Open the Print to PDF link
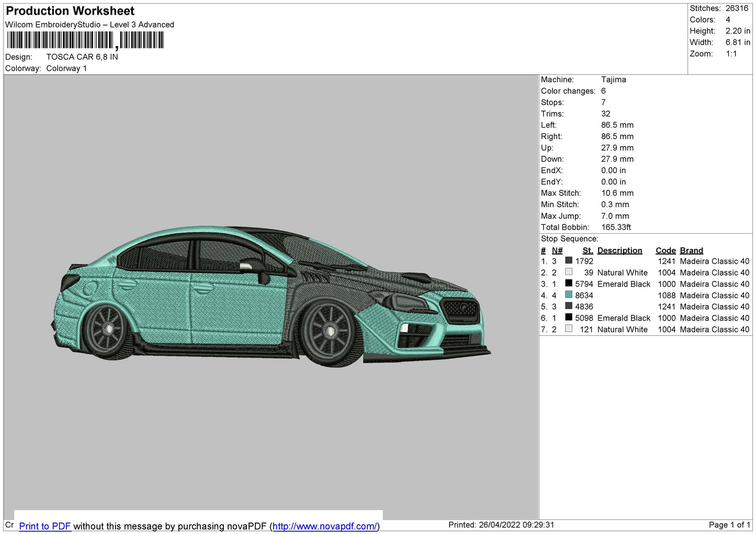This screenshot has height=534, width=756. [45, 526]
